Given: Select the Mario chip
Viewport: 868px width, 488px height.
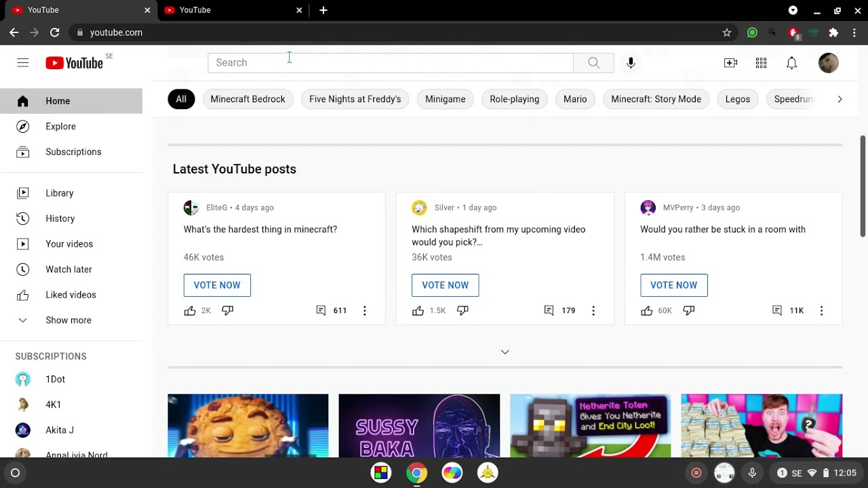Looking at the screenshot, I should (x=575, y=99).
